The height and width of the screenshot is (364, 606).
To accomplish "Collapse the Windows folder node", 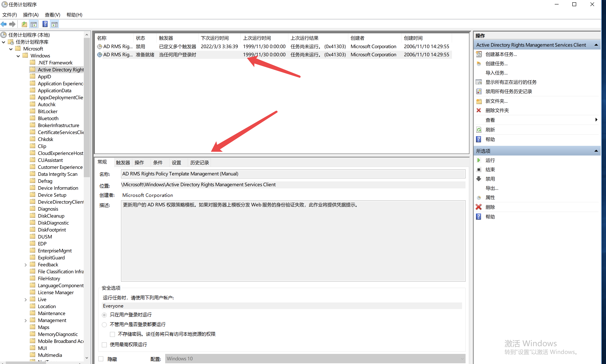I will point(18,56).
